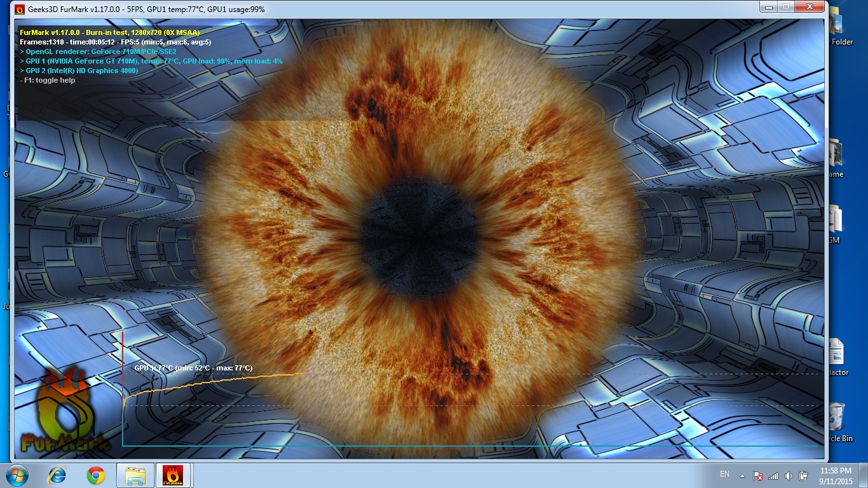Screen dimensions: 868x488
Task: Launch Internet Explorer from the taskbar
Action: coord(58,475)
